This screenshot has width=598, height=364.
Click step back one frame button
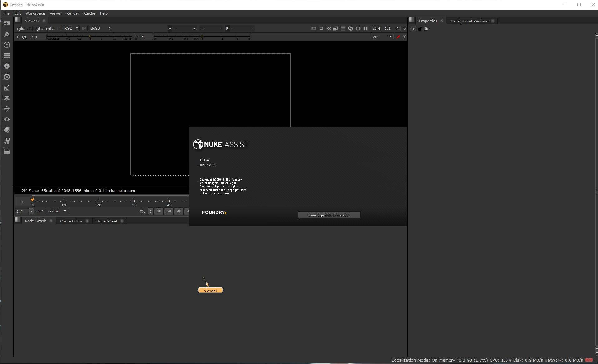click(x=179, y=211)
